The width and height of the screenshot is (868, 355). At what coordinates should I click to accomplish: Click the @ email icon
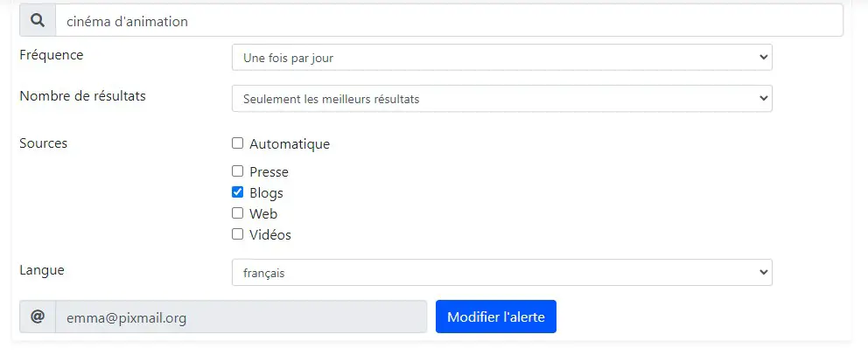(x=38, y=317)
